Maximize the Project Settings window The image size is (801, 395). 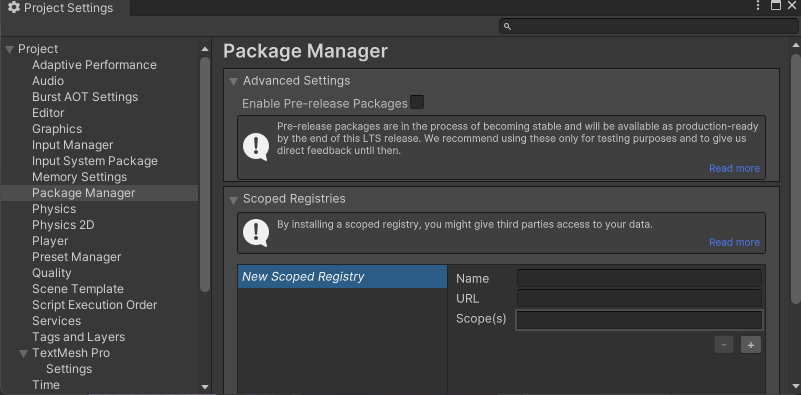tap(775, 6)
